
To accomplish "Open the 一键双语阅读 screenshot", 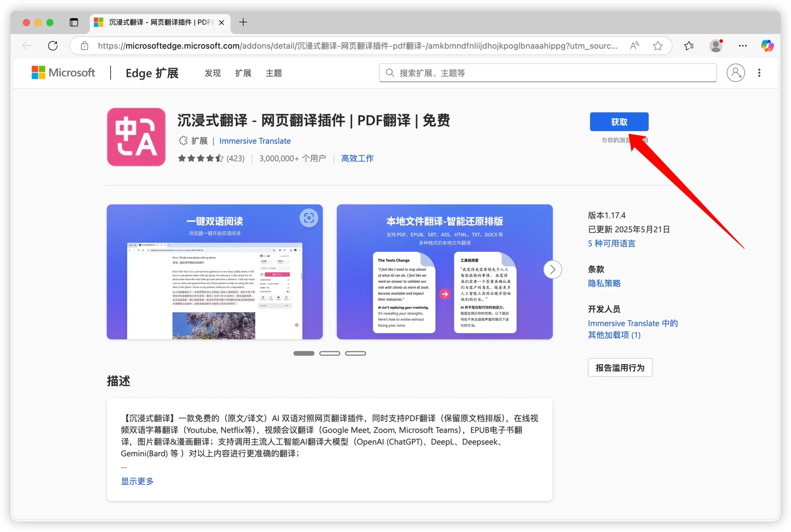I will 214,272.
